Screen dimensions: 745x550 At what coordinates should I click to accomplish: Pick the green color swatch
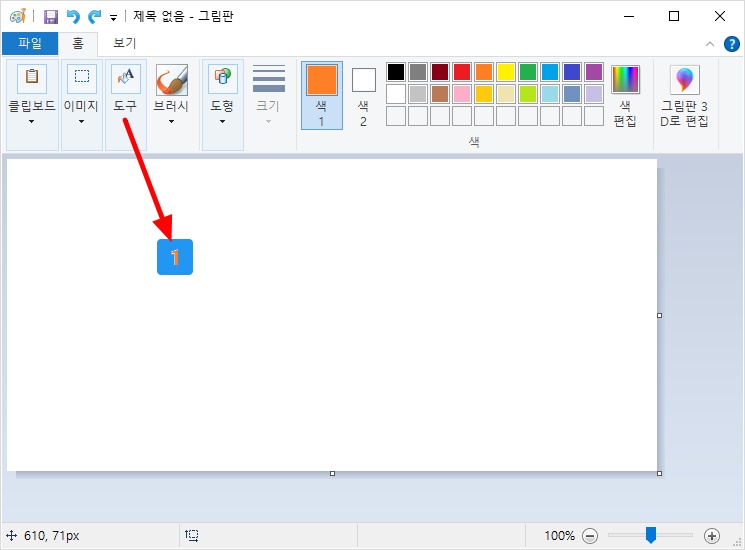528,72
